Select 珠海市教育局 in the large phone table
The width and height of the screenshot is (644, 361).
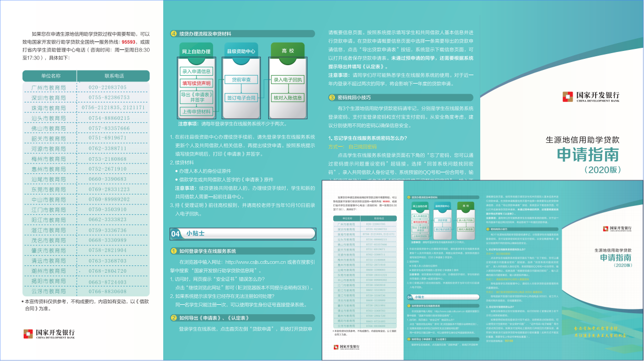point(49,108)
